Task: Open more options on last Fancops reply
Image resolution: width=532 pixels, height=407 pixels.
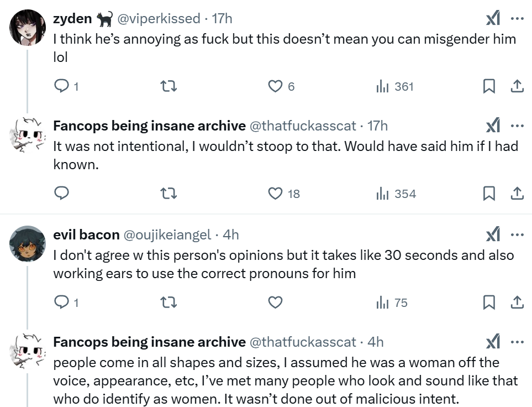Action: pyautogui.click(x=517, y=342)
